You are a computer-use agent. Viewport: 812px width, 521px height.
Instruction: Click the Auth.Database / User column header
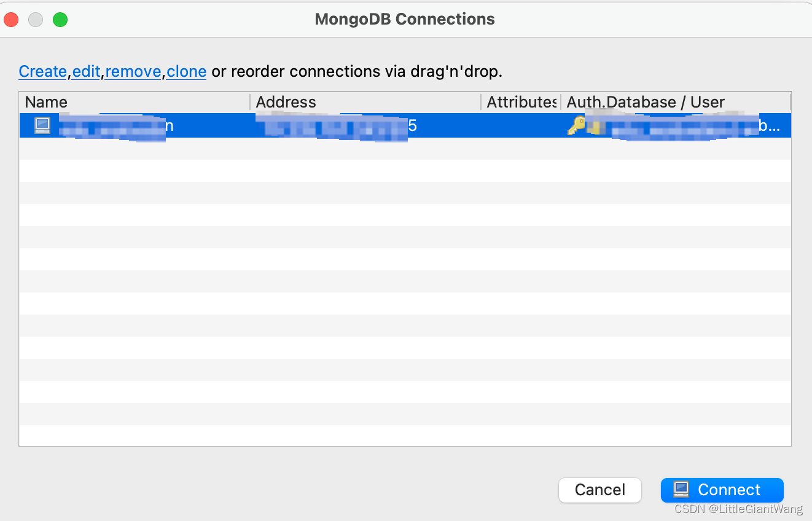[x=676, y=102]
